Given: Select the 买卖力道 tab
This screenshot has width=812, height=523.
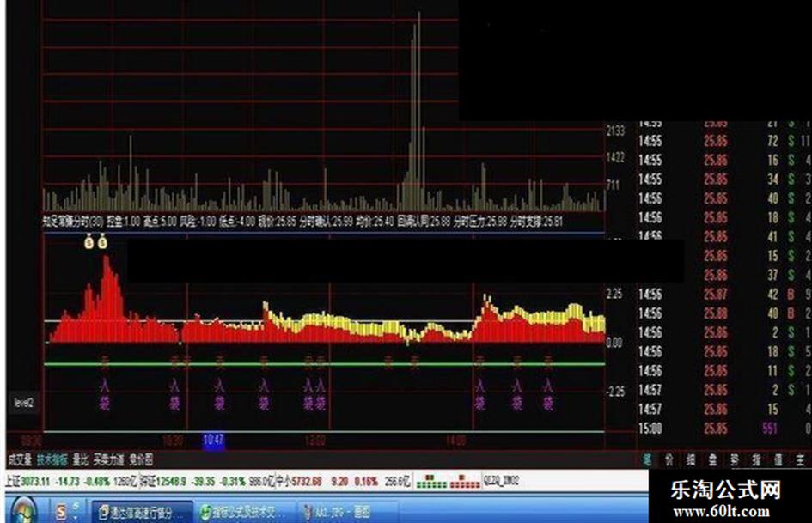Looking at the screenshot, I should [x=109, y=459].
